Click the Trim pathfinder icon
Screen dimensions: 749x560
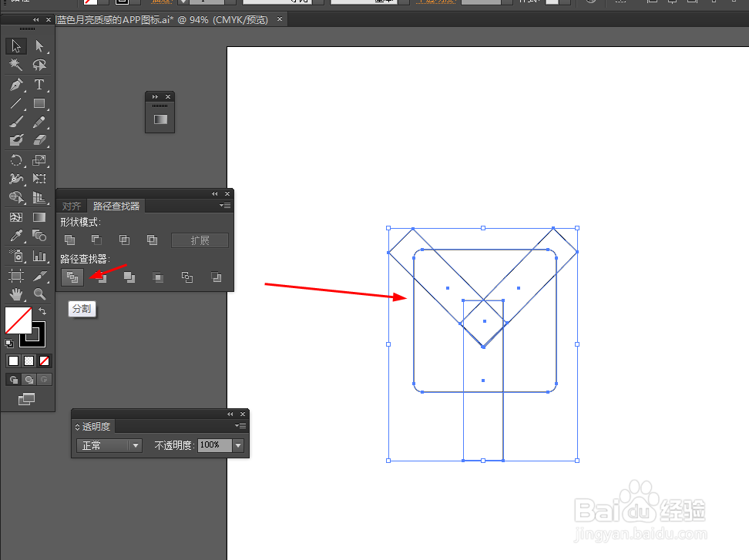(101, 277)
